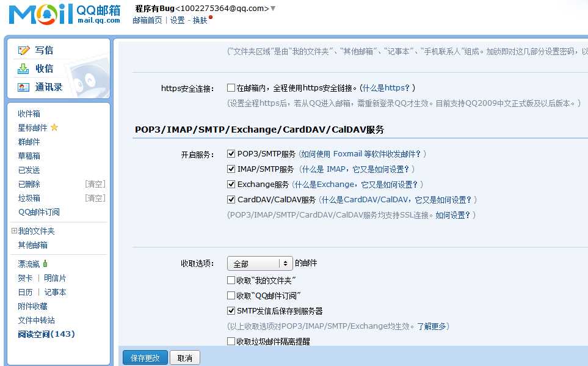This screenshot has height=366, width=588.
Task: Click the red dot notification near 换肤
Action: [211, 17]
